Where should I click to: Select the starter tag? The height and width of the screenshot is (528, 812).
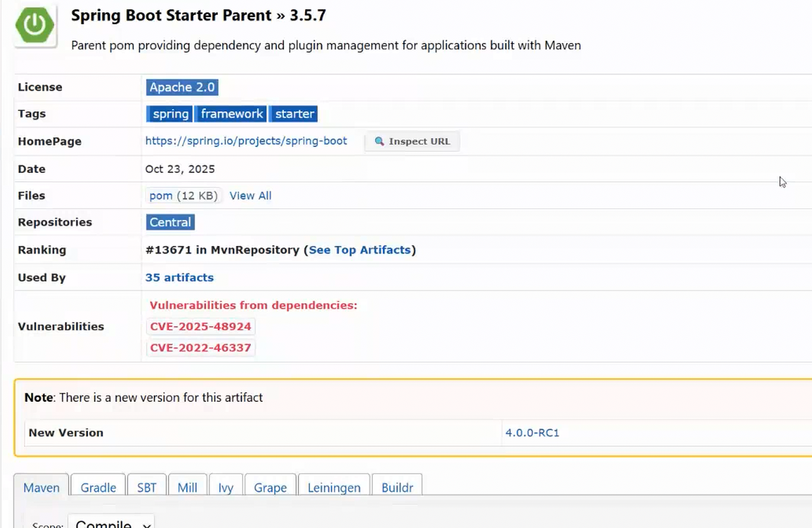[294, 114]
